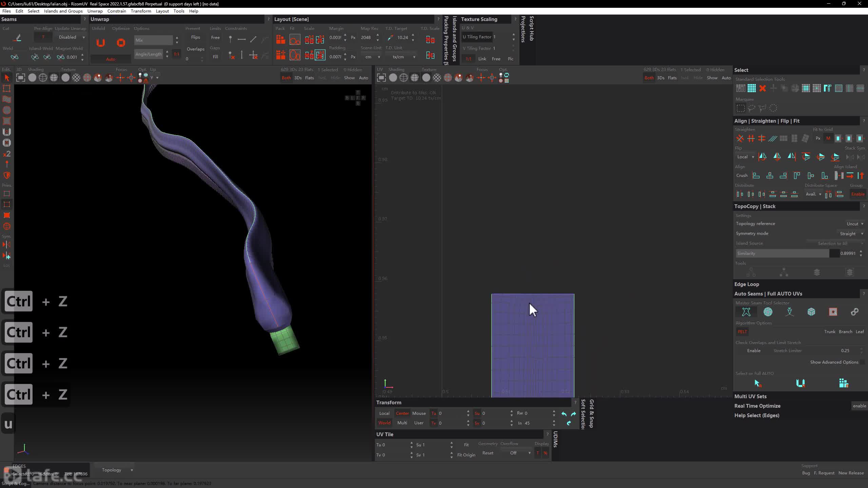868x488 pixels.
Task: Open the Symmetry mode Straight dropdown
Action: click(851, 233)
